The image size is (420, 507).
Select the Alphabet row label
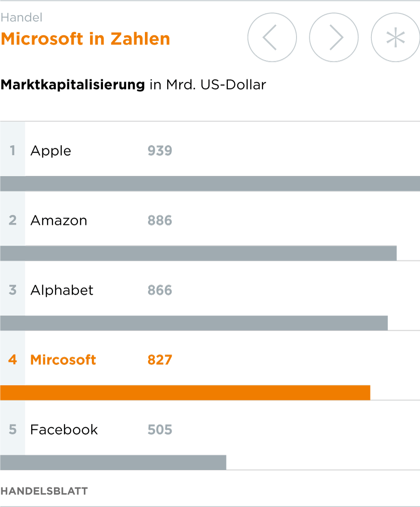62,290
